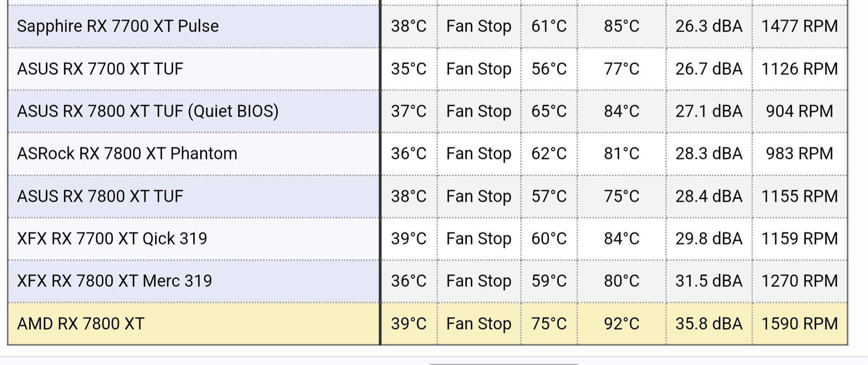Click Fan Stop cell in AMD RX 7800 XT row
868x365 pixels.
[x=479, y=324]
